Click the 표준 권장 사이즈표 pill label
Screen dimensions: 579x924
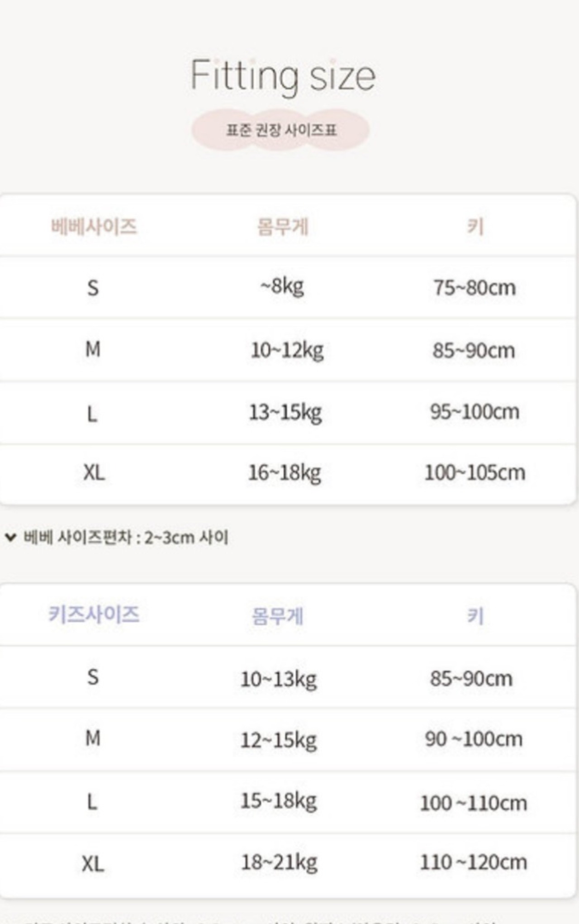pos(281,130)
